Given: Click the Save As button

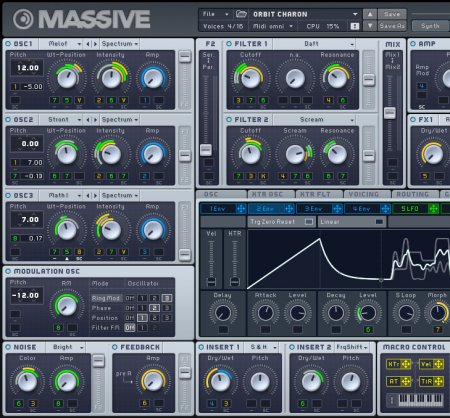Looking at the screenshot, I should (392, 26).
